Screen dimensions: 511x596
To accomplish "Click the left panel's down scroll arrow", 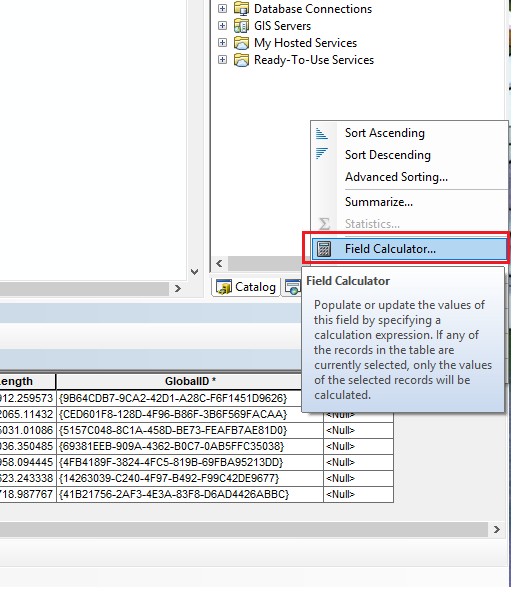I will coord(195,272).
